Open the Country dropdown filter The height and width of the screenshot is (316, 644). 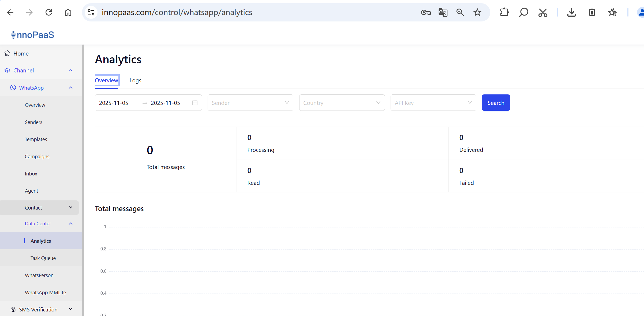[x=342, y=103]
